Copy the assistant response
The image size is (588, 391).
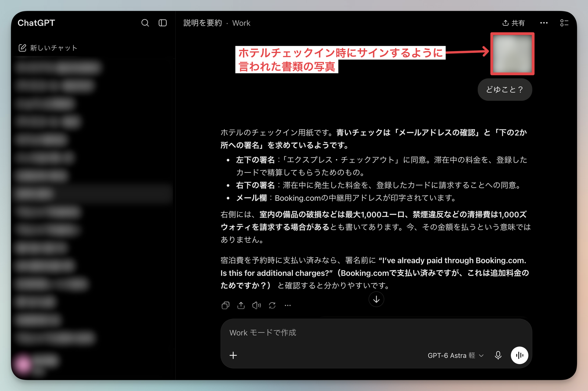pos(226,305)
